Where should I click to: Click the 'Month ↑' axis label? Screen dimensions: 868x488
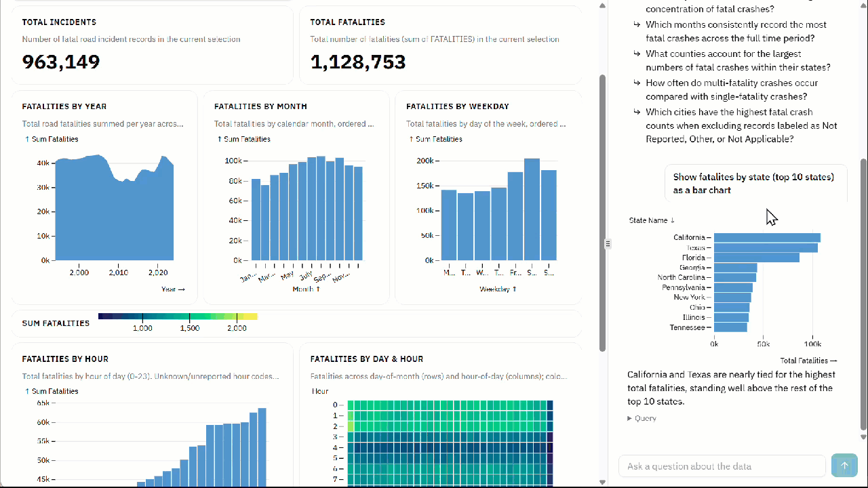(x=307, y=289)
